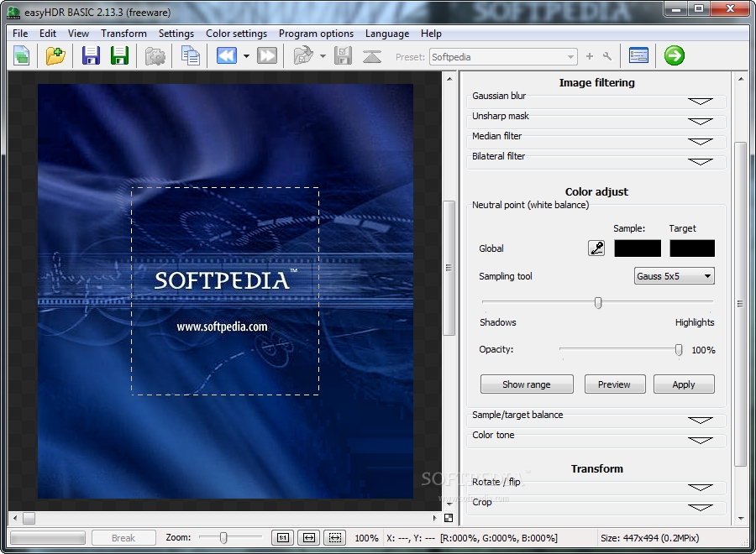Expand the Color tone section
This screenshot has width=756, height=554.
[x=700, y=441]
